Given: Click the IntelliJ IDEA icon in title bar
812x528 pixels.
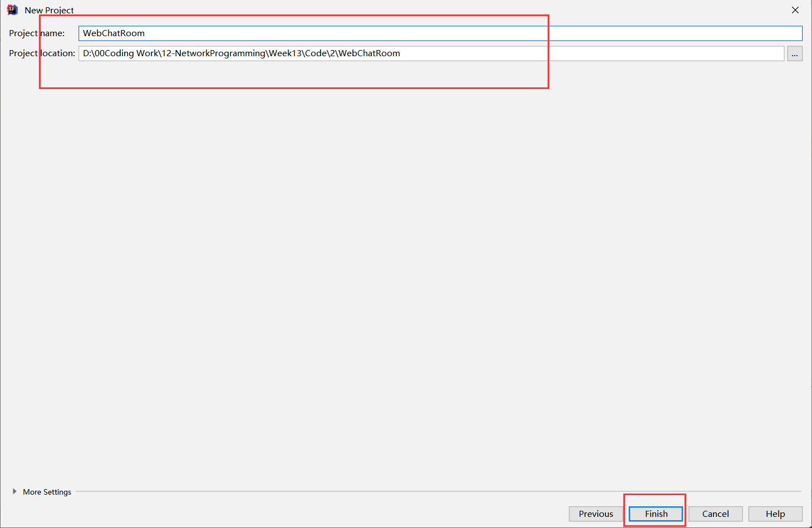Looking at the screenshot, I should coord(12,9).
